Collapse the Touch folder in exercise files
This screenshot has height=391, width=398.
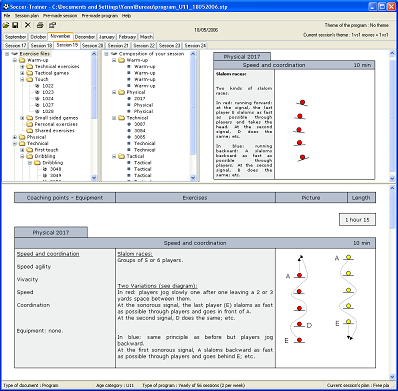pyautogui.click(x=22, y=79)
